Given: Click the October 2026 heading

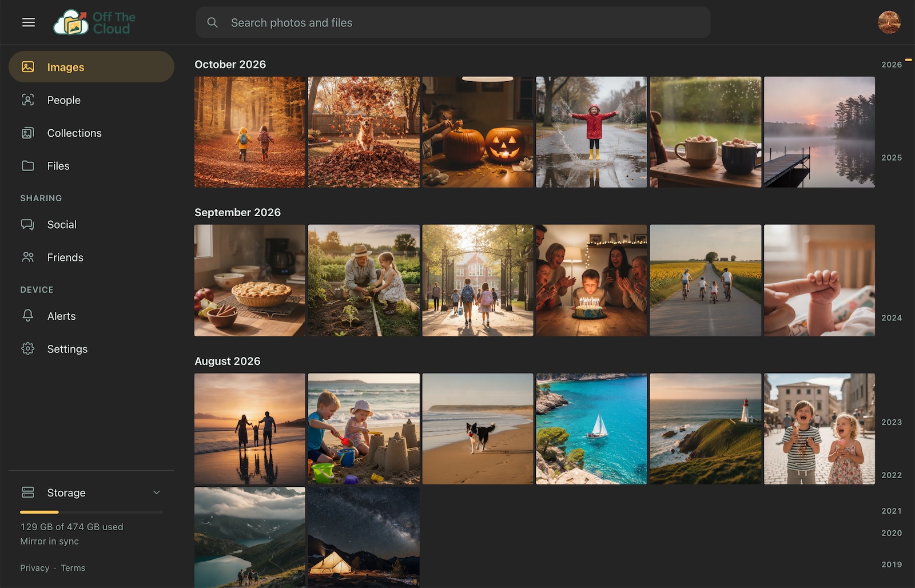Looking at the screenshot, I should click(x=230, y=65).
